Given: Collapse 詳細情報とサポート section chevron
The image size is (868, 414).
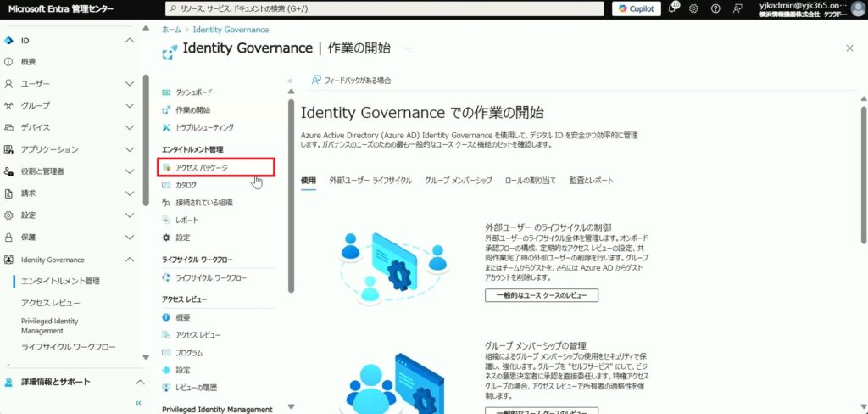Looking at the screenshot, I should coord(140,382).
